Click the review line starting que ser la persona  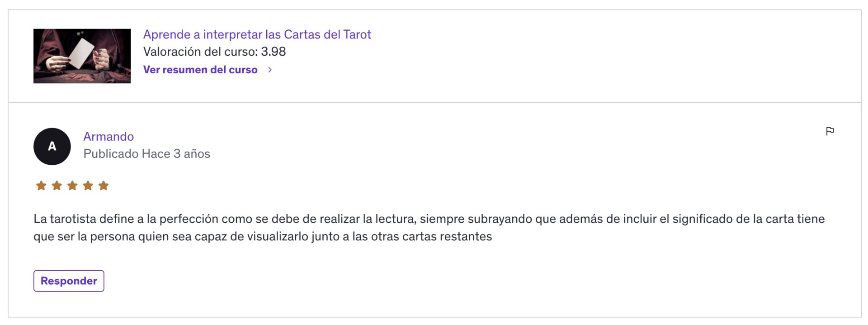point(262,237)
